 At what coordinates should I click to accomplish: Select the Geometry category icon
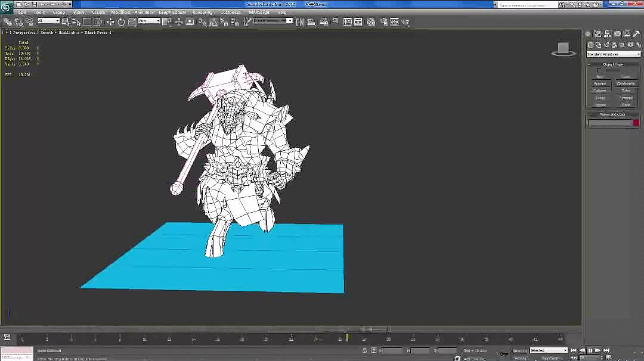pyautogui.click(x=590, y=45)
